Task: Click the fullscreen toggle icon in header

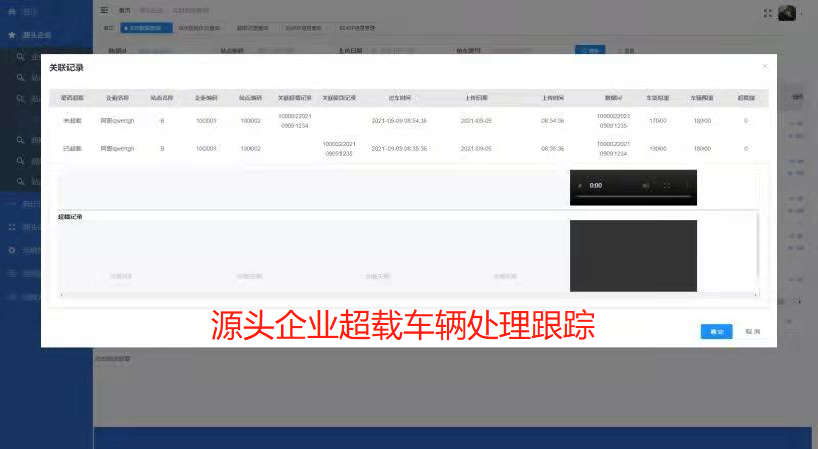Action: point(768,12)
